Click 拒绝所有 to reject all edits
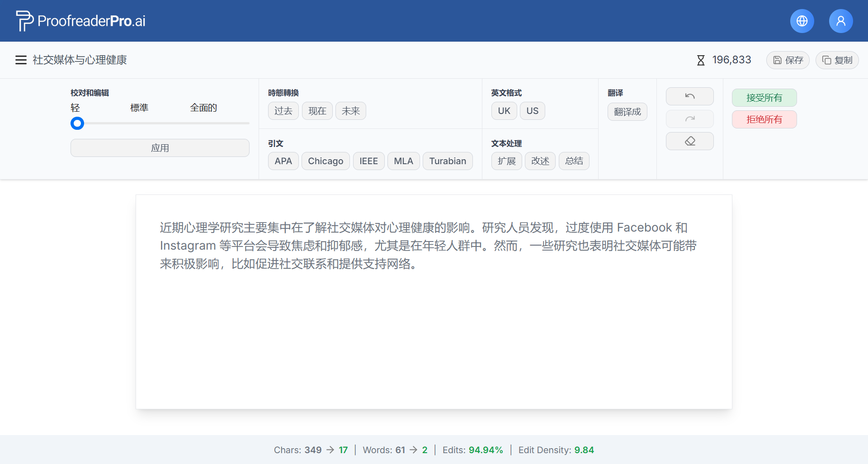This screenshot has height=464, width=868. tap(764, 119)
